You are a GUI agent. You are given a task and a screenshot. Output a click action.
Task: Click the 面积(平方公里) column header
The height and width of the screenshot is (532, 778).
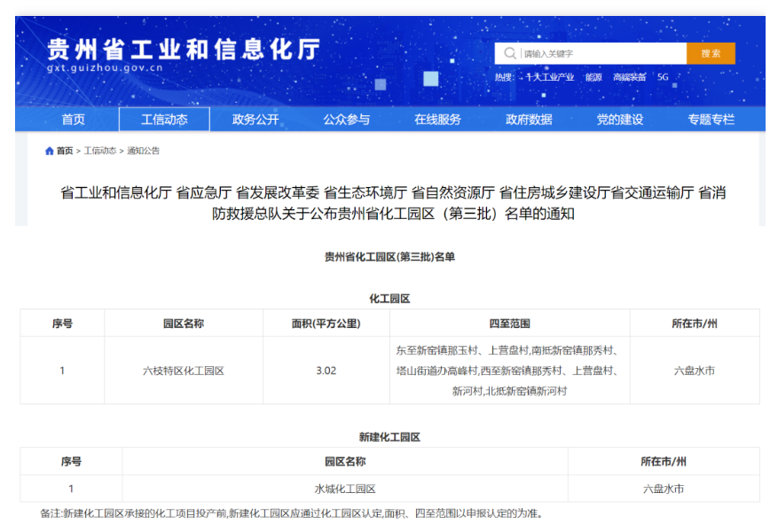(326, 324)
